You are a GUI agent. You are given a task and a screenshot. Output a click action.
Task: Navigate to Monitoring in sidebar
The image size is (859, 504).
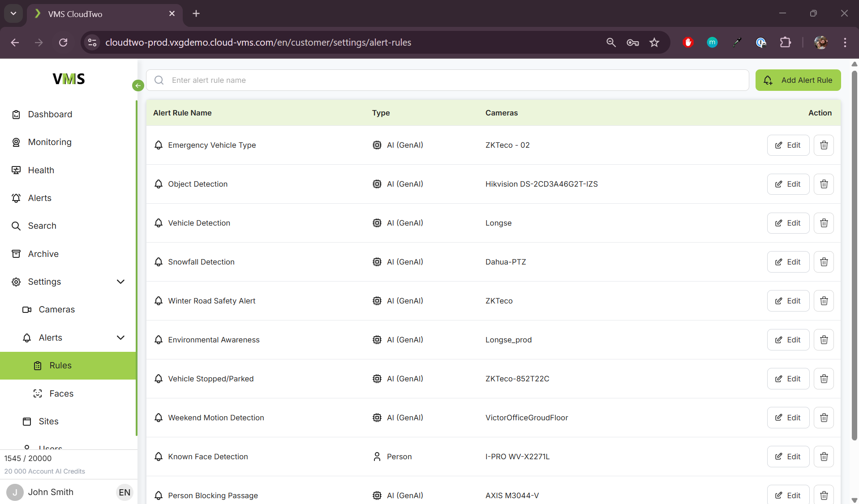(50, 142)
